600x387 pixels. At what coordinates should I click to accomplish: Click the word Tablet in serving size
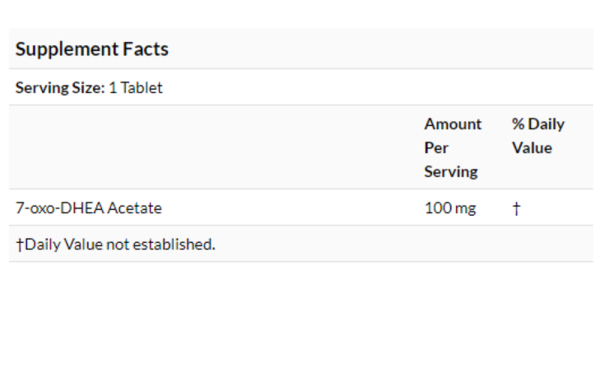pos(142,88)
